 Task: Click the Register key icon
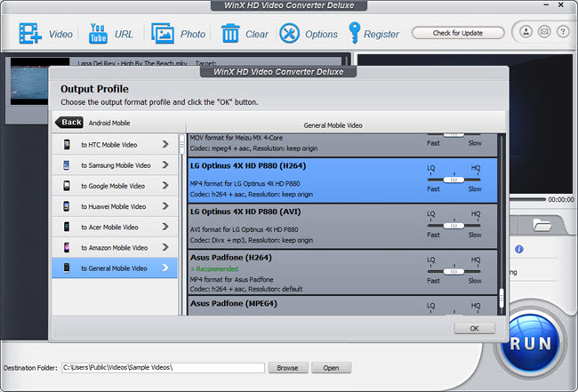coord(354,33)
